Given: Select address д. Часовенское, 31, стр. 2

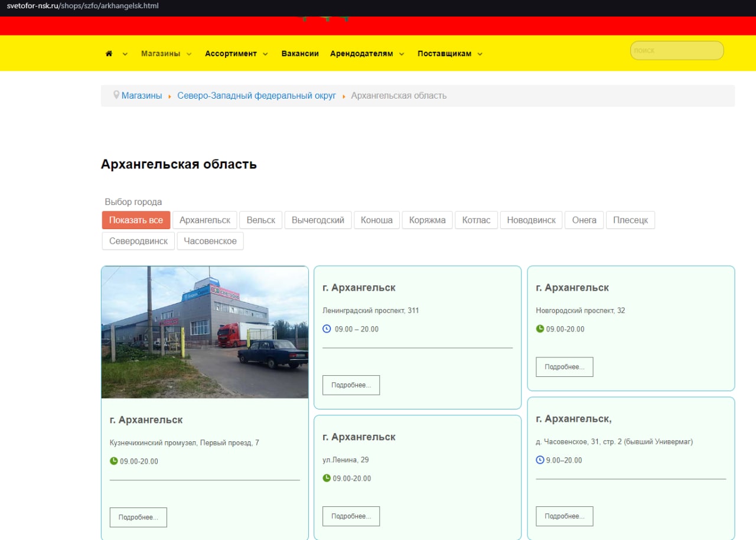Looking at the screenshot, I should click(x=614, y=441).
